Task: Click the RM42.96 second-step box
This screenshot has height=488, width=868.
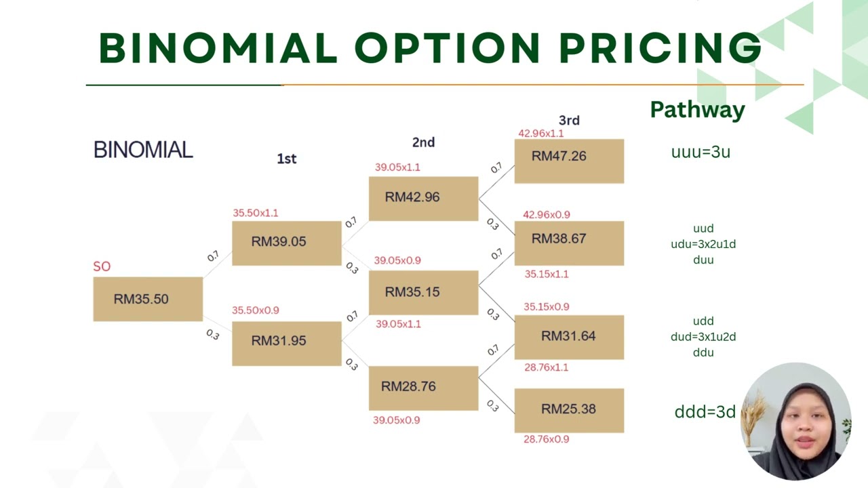Action: pyautogui.click(x=423, y=199)
